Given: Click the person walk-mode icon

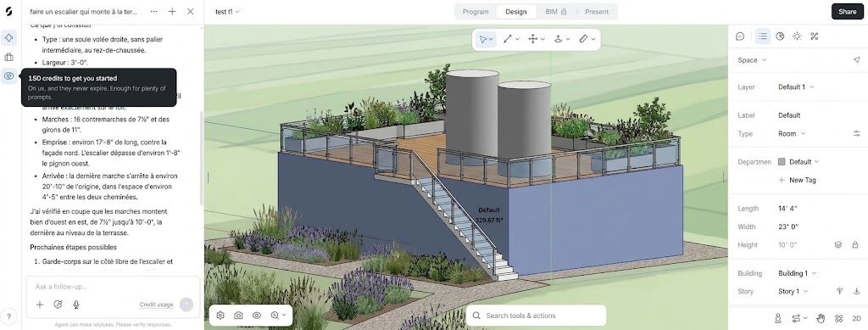Looking at the screenshot, I should 778,318.
